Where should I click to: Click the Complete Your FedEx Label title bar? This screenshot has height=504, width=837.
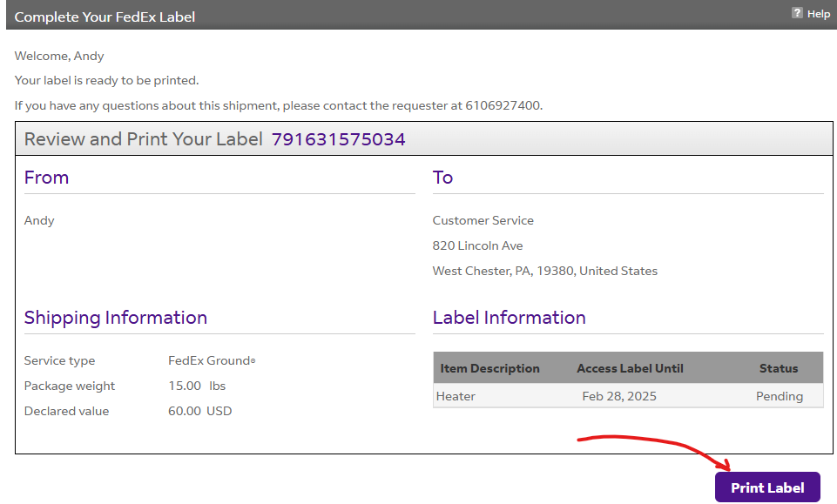[x=104, y=16]
